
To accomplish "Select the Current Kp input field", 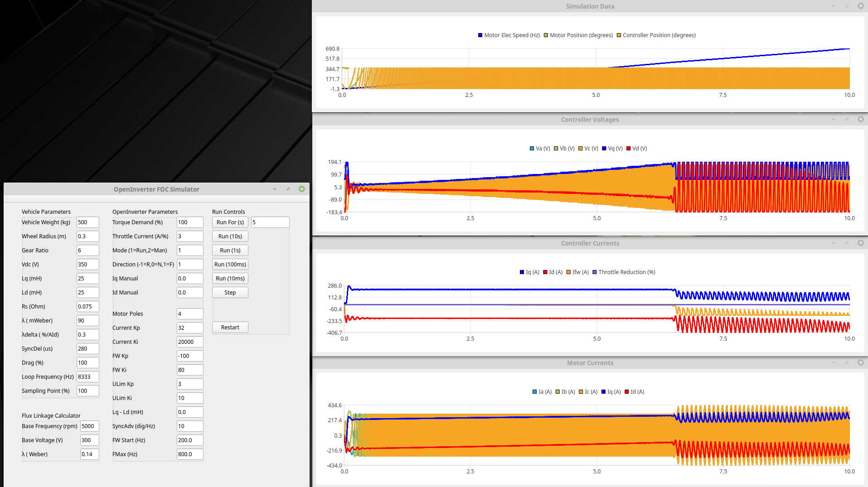I will [189, 328].
